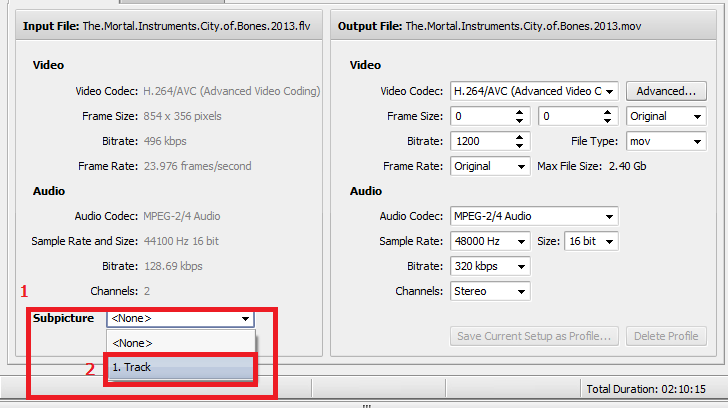This screenshot has height=408, width=728.
Task: Decrease the Frame Size width value
Action: (520, 121)
